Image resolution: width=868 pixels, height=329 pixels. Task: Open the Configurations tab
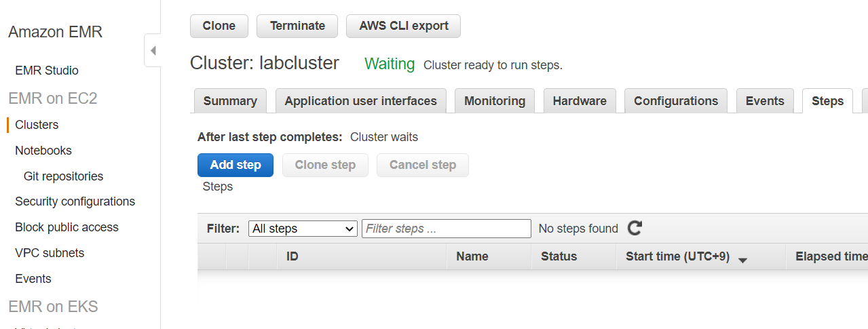[676, 101]
